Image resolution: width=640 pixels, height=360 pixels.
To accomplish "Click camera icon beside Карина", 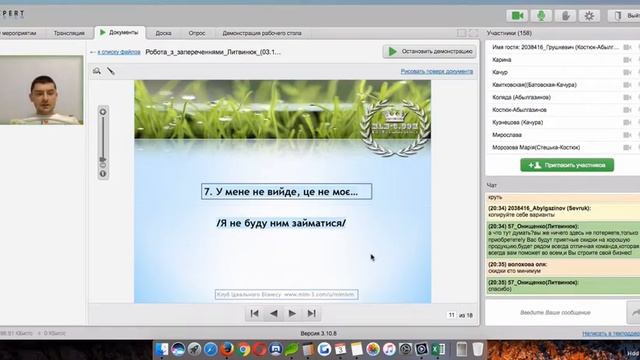I will 627,60.
